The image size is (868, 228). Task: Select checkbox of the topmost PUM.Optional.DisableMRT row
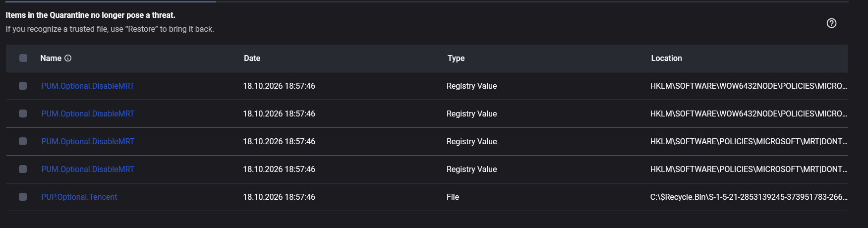(23, 86)
